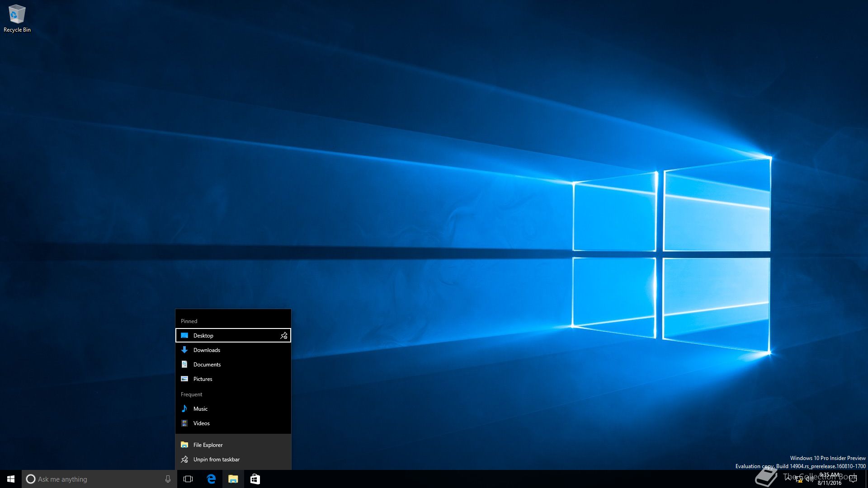
Task: Click the Windows Start button
Action: (x=11, y=479)
